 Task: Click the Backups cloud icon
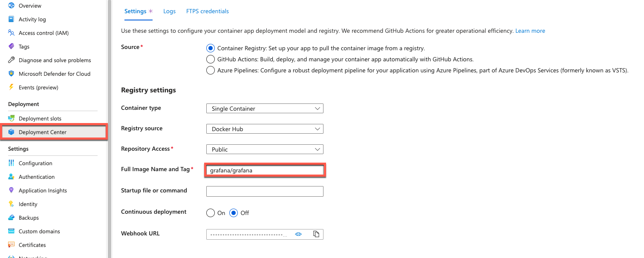(12, 218)
